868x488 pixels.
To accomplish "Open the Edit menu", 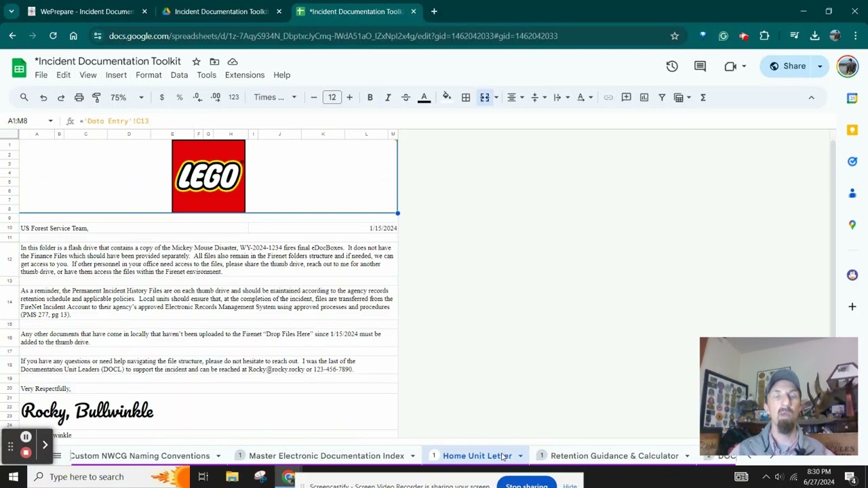I will pos(63,75).
